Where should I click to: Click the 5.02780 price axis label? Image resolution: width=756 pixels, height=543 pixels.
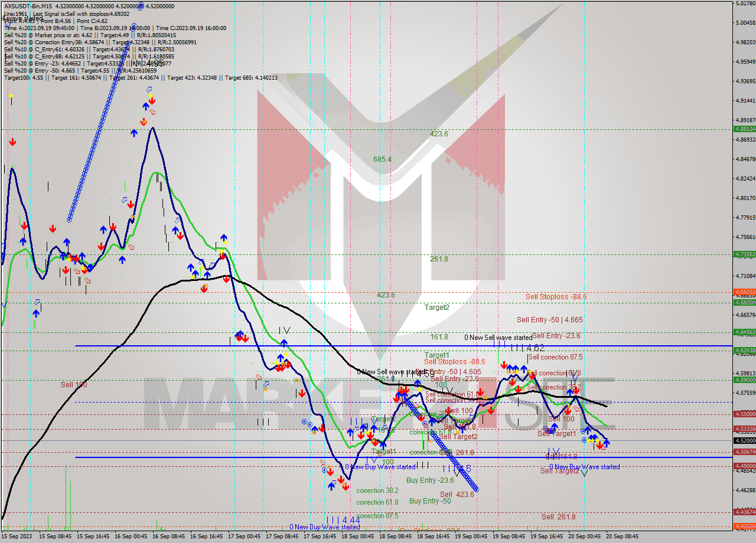[745, 3]
